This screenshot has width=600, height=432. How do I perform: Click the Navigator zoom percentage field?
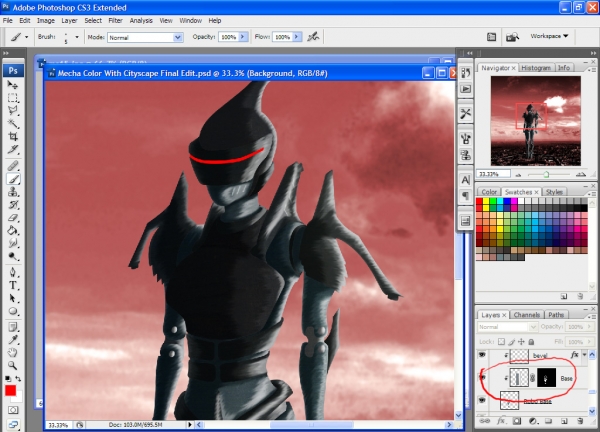[x=493, y=174]
